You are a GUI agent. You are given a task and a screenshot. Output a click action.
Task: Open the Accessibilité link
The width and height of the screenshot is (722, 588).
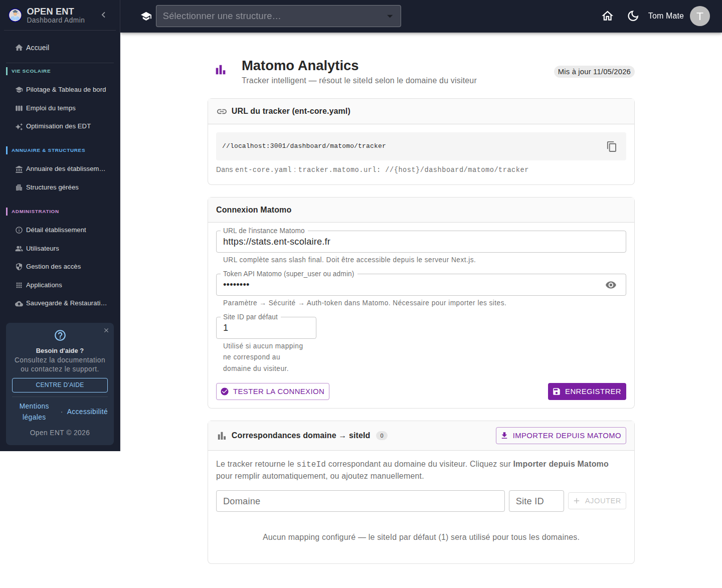(x=87, y=412)
